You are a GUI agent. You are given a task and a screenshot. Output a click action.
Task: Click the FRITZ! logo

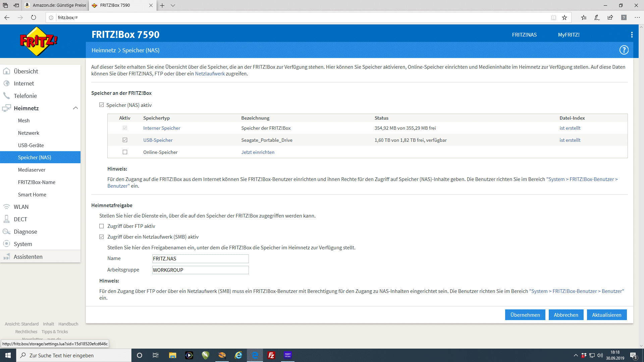point(39,41)
